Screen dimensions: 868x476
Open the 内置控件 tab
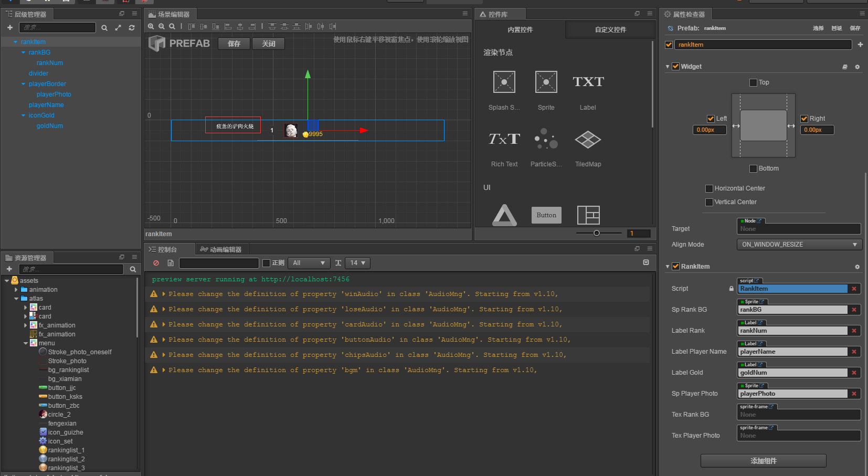[520, 30]
